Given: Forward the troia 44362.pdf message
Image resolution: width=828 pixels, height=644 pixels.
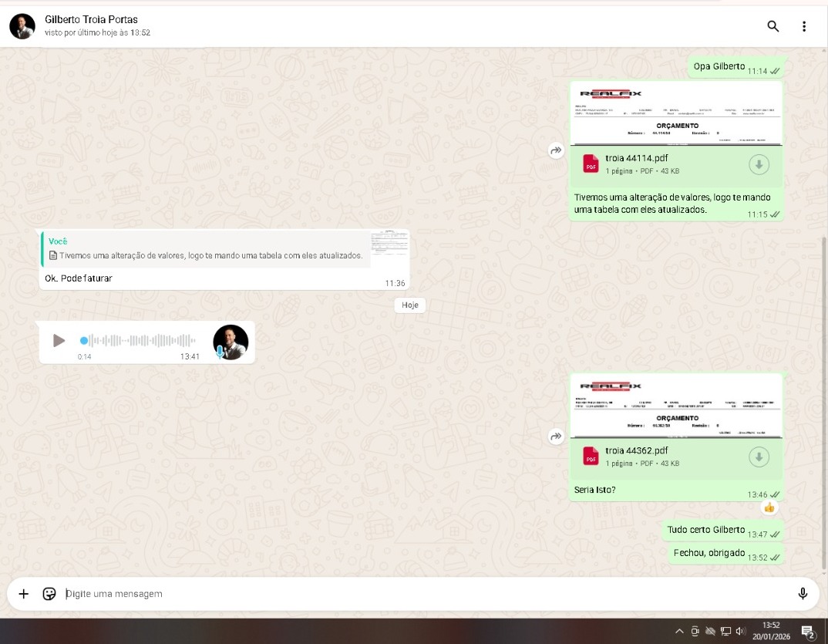Looking at the screenshot, I should coord(556,437).
